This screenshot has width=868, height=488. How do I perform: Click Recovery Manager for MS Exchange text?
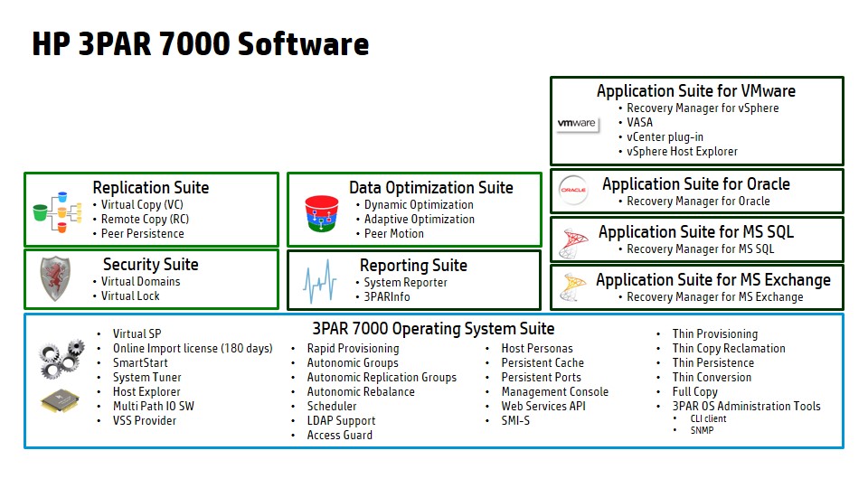point(714,297)
